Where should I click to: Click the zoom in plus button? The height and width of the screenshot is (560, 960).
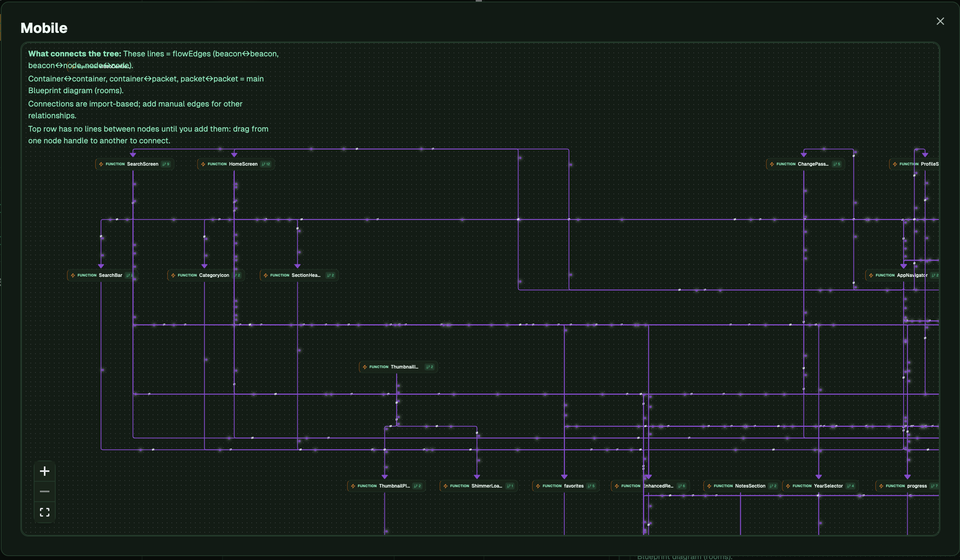45,471
